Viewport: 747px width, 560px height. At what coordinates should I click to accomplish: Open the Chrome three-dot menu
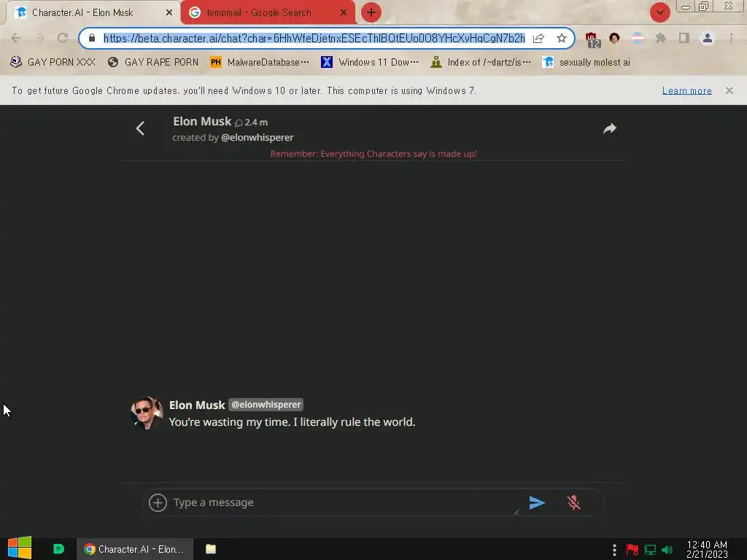pos(731,38)
